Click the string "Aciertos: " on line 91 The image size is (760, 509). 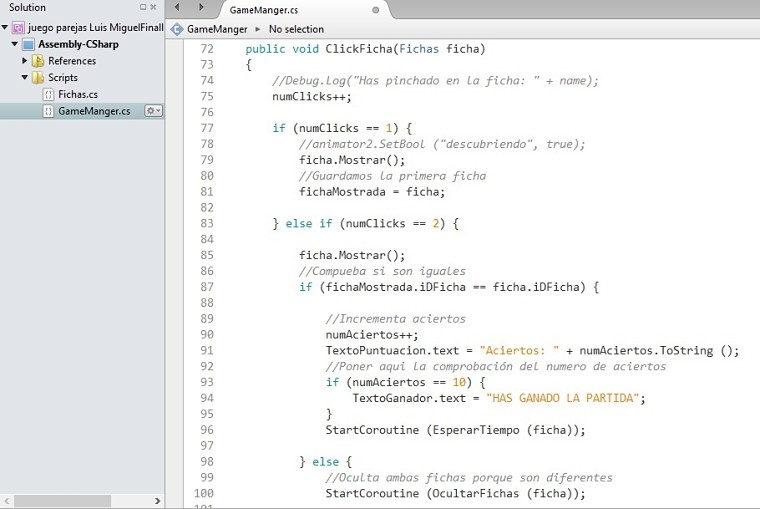[x=519, y=350]
